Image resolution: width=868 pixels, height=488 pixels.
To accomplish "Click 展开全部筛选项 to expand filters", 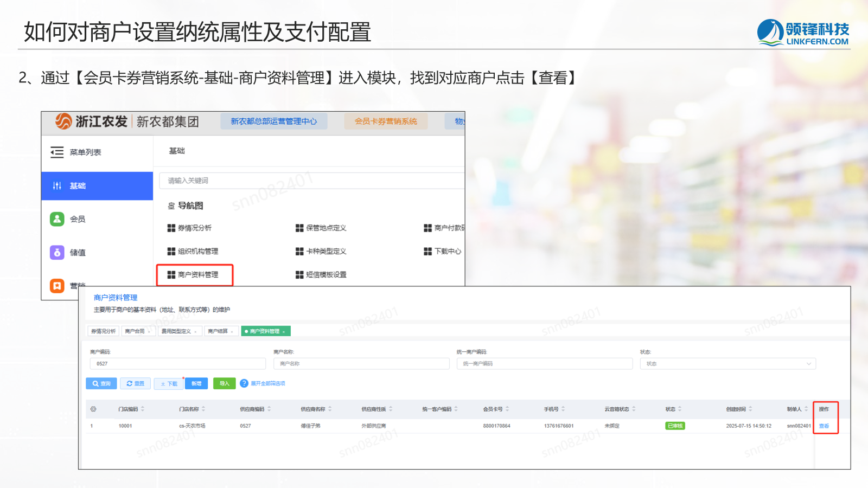I will [267, 383].
